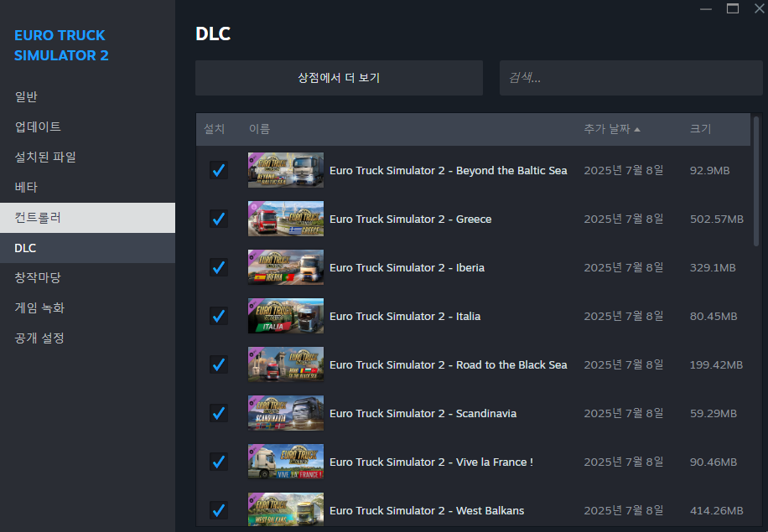
Task: Click Road to the Black Sea thumbnail
Action: click(x=286, y=364)
